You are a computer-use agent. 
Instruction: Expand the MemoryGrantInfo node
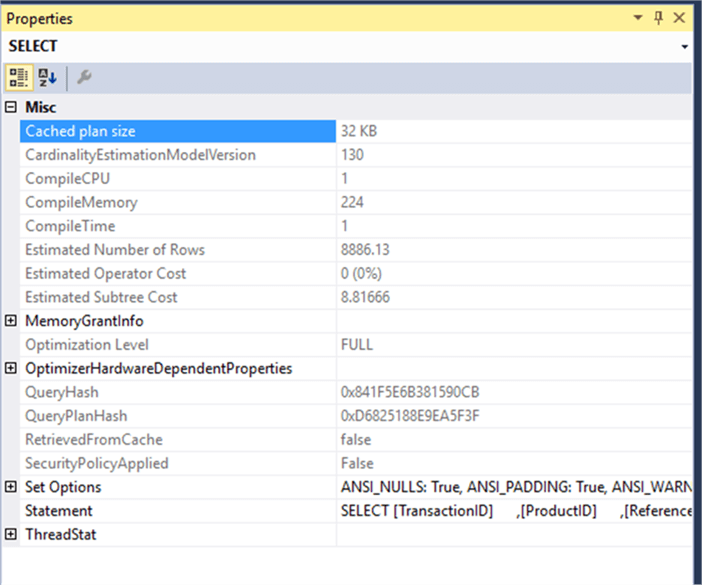coord(11,321)
